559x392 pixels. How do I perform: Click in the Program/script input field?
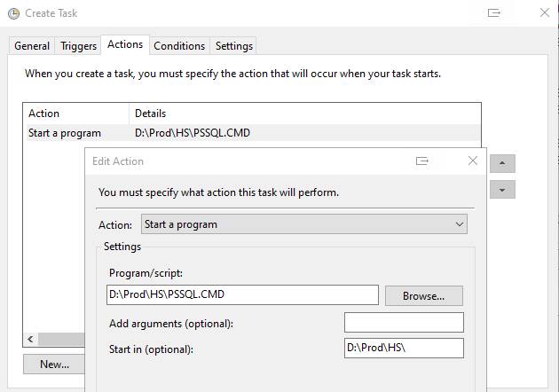pos(242,294)
